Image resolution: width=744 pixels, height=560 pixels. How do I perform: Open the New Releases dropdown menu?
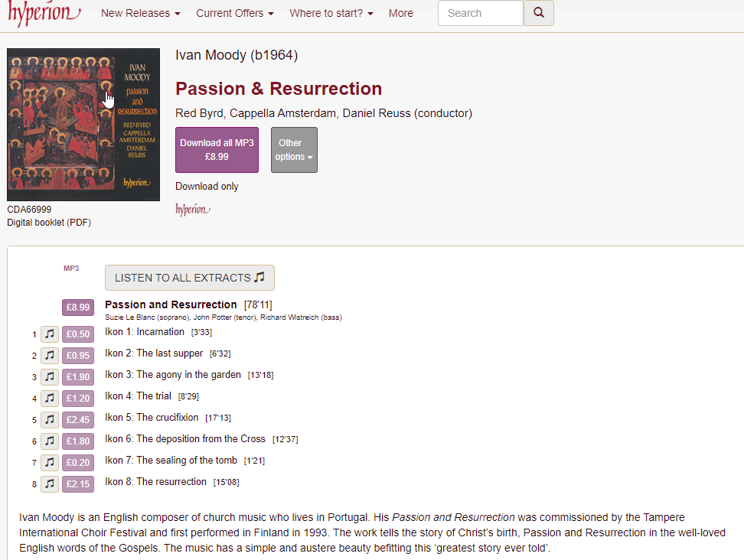pos(140,13)
